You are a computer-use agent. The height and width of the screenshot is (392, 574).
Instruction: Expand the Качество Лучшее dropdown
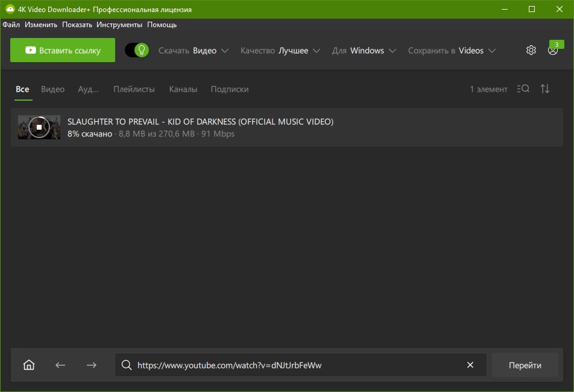pyautogui.click(x=280, y=51)
